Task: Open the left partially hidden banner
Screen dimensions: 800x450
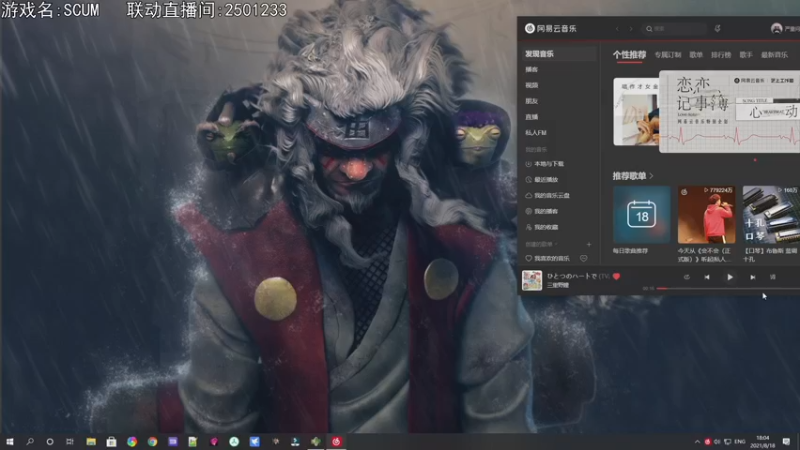Action: pyautogui.click(x=636, y=112)
